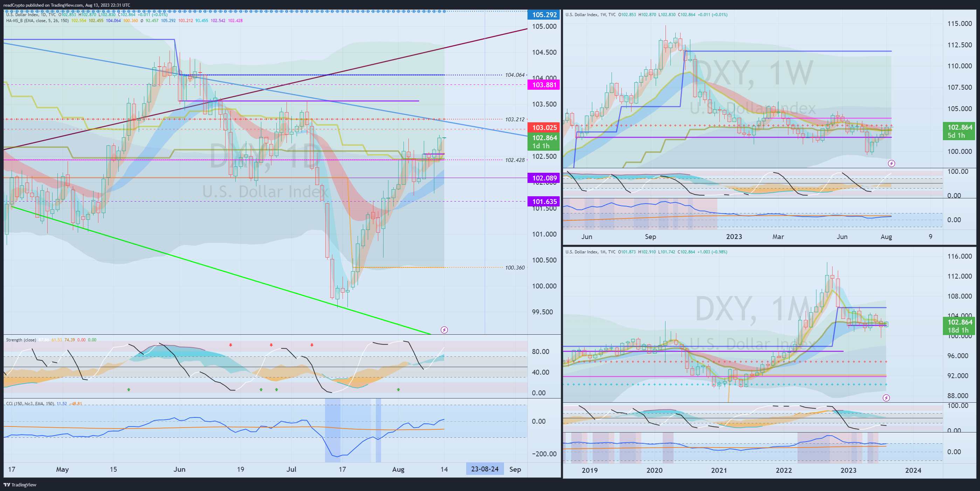980x491 pixels.
Task: Click 108.000 on the monthly price axis
Action: (959, 296)
